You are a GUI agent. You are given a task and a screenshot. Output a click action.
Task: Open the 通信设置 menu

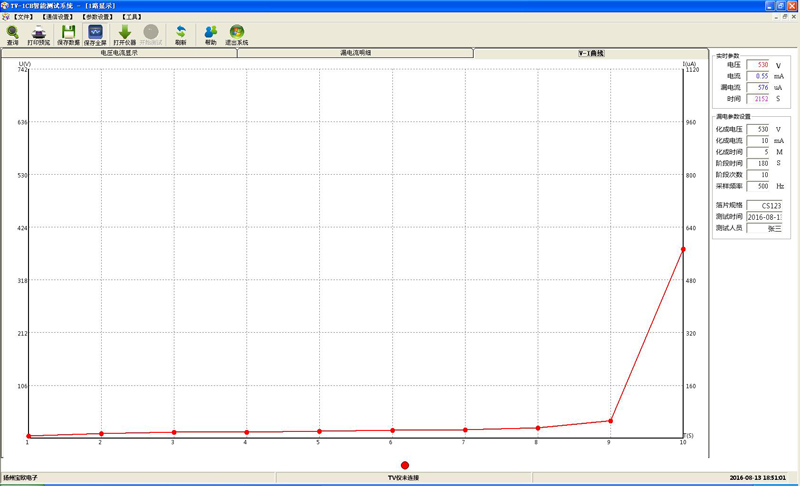tap(57, 17)
